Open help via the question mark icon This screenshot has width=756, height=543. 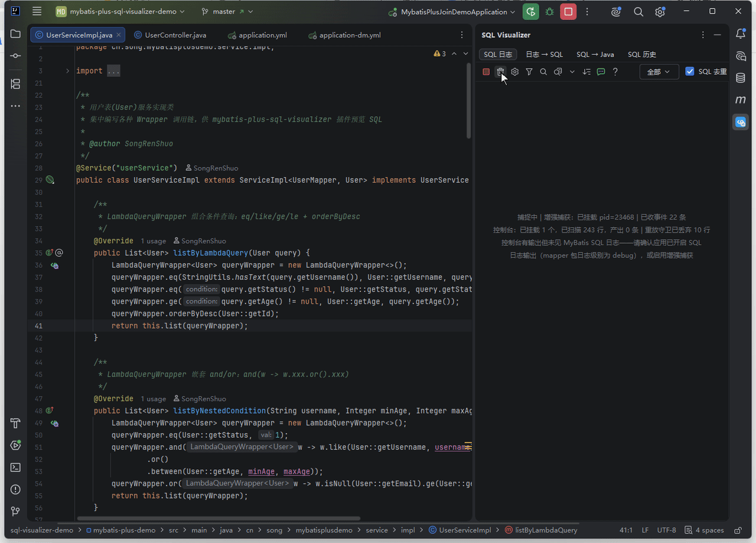coord(615,72)
